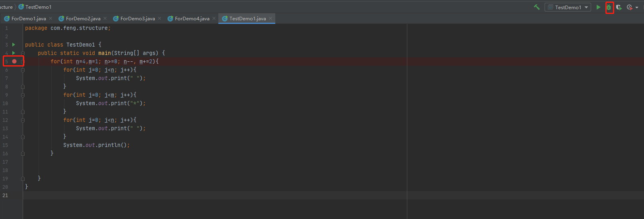
Task: Click the System.out.println() statement
Action: 97,145
